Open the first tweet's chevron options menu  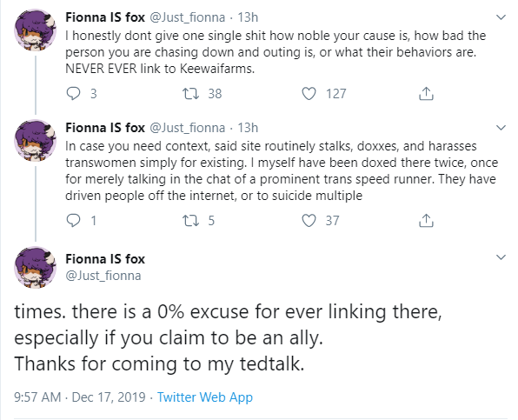pyautogui.click(x=501, y=17)
